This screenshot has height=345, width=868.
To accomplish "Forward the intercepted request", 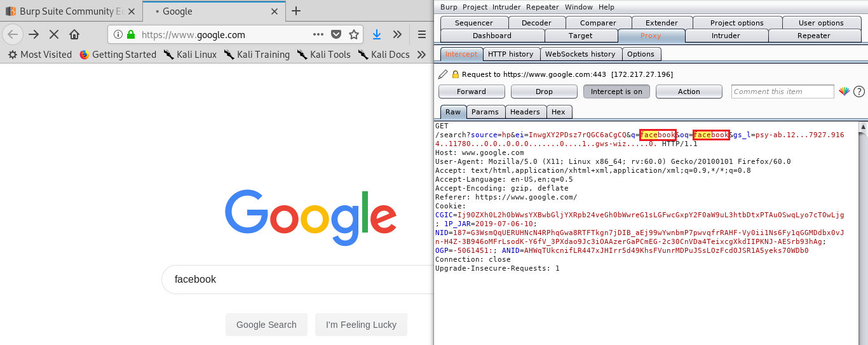I will click(x=471, y=91).
